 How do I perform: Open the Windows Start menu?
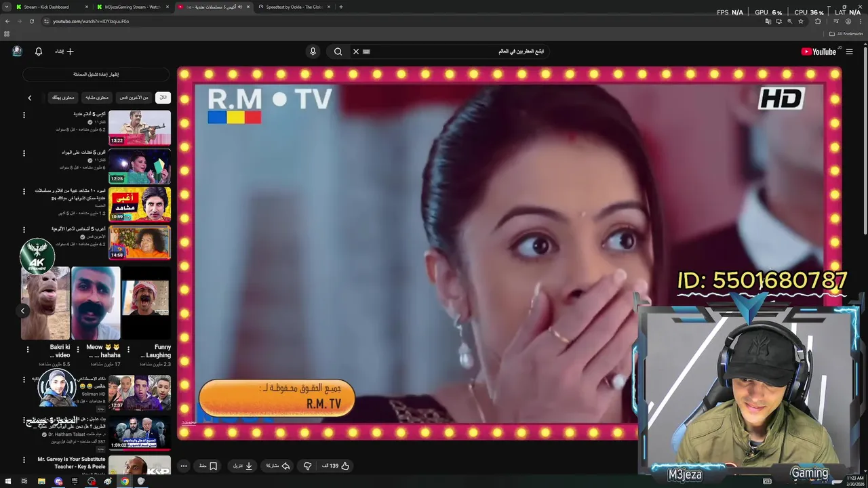7,481
